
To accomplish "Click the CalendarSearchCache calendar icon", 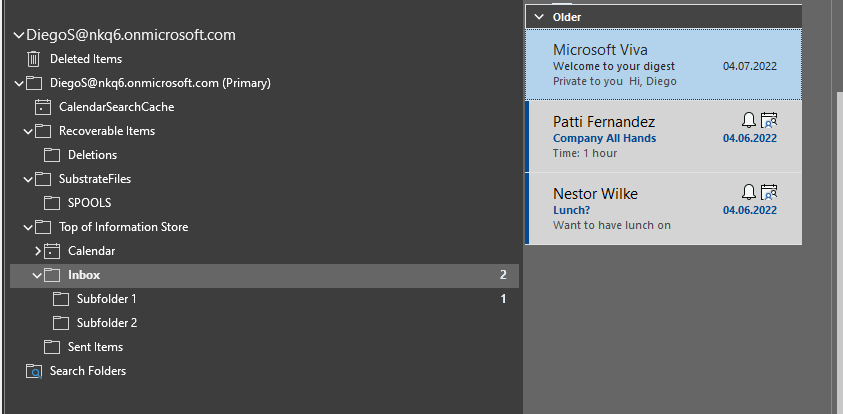I will click(x=43, y=107).
